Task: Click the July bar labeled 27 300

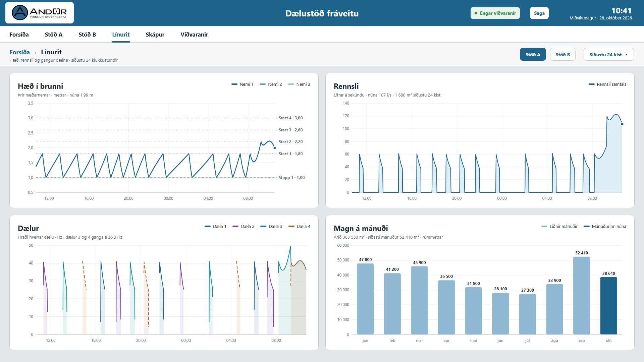Action: coord(528,314)
